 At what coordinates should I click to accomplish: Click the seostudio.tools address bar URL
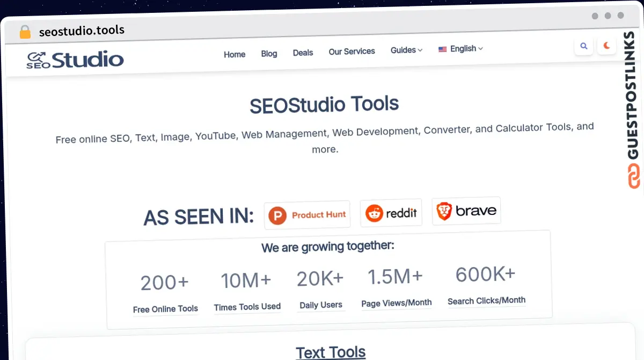click(82, 31)
